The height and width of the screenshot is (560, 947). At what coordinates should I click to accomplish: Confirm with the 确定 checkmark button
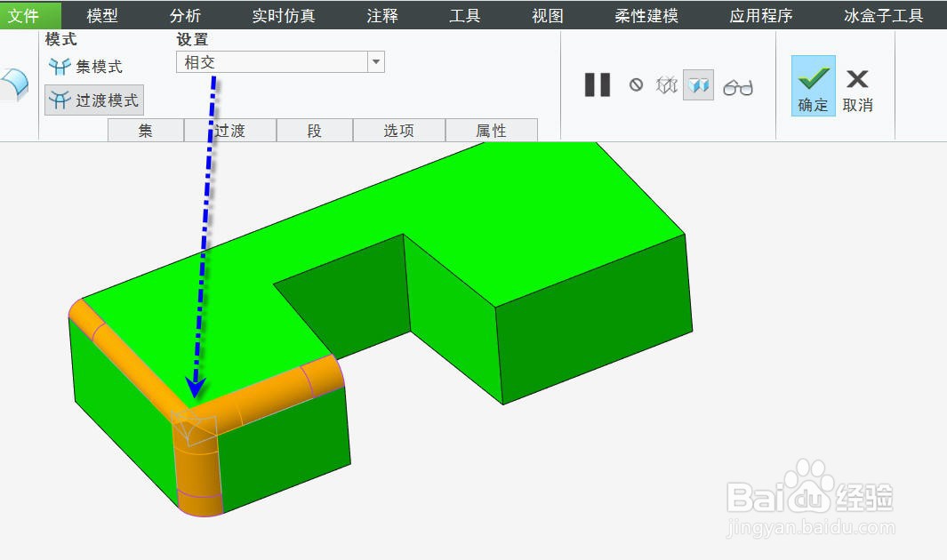(x=814, y=85)
